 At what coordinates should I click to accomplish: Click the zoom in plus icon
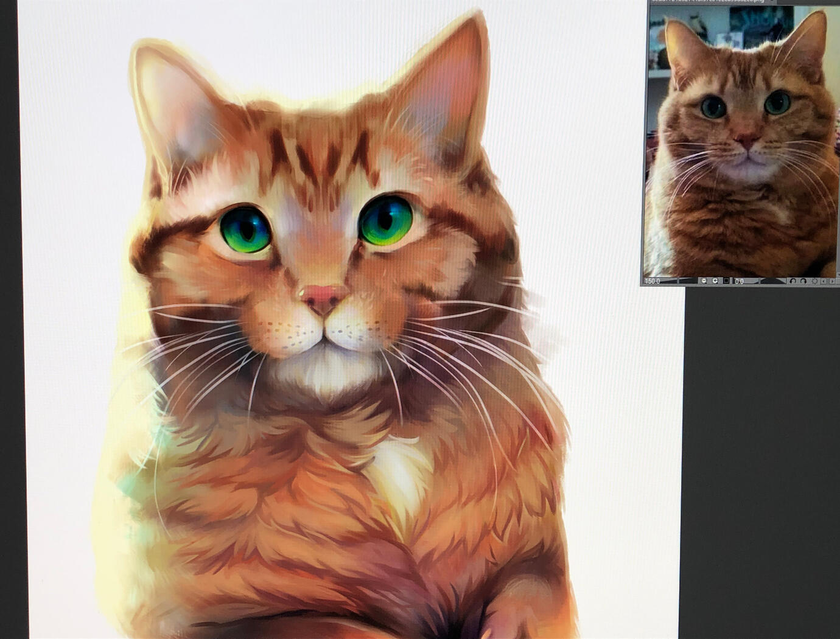(x=715, y=281)
